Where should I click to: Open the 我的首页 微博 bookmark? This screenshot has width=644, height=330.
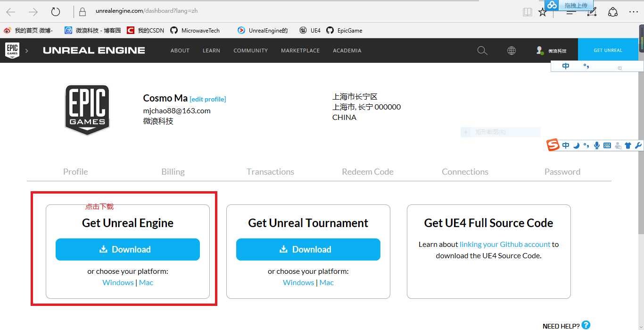click(x=28, y=30)
